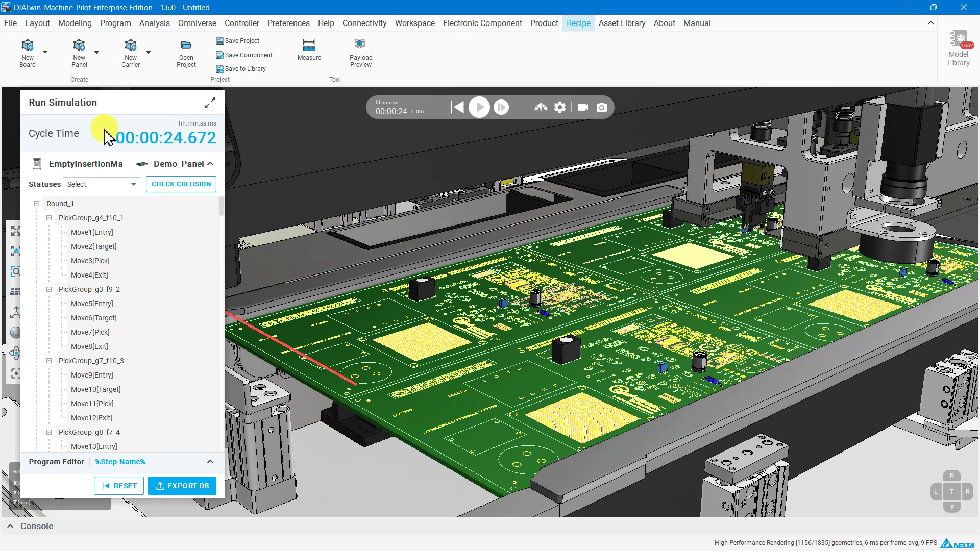Open Payload Preview tool
Image resolution: width=980 pixels, height=551 pixels.
click(361, 53)
